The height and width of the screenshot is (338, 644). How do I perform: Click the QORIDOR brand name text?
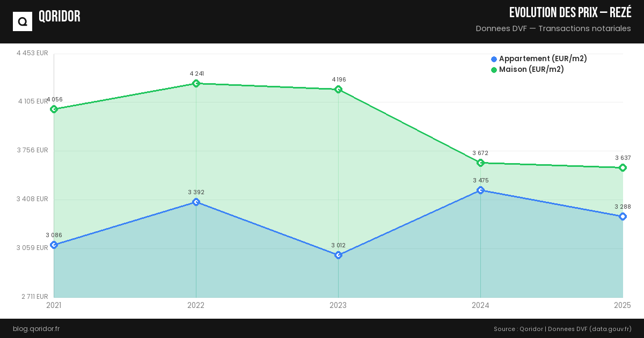pyautogui.click(x=60, y=17)
